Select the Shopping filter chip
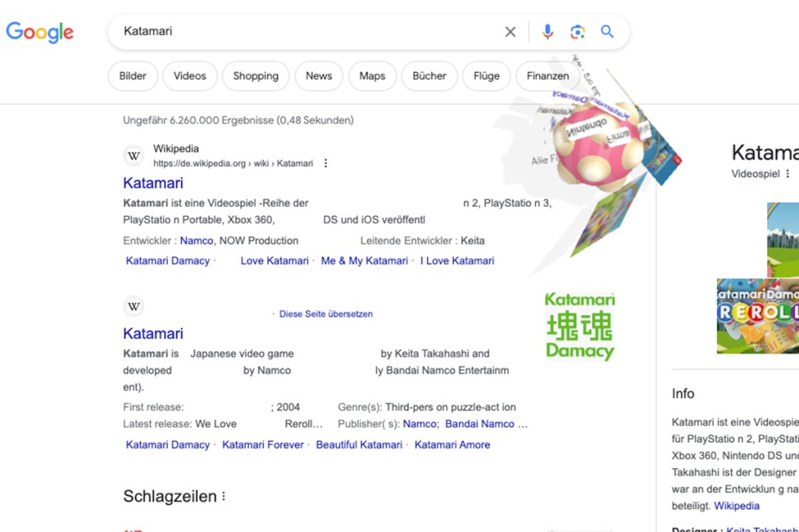This screenshot has height=532, width=799. click(256, 76)
